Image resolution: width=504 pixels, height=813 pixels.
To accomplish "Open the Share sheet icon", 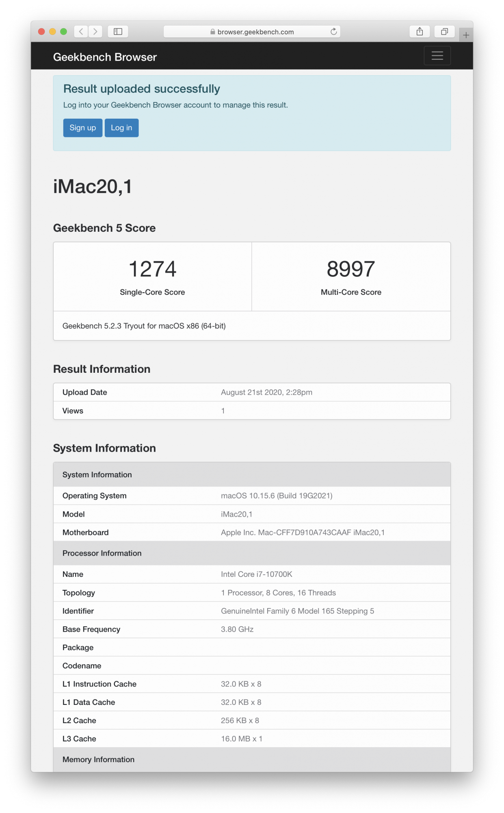I will [x=420, y=32].
